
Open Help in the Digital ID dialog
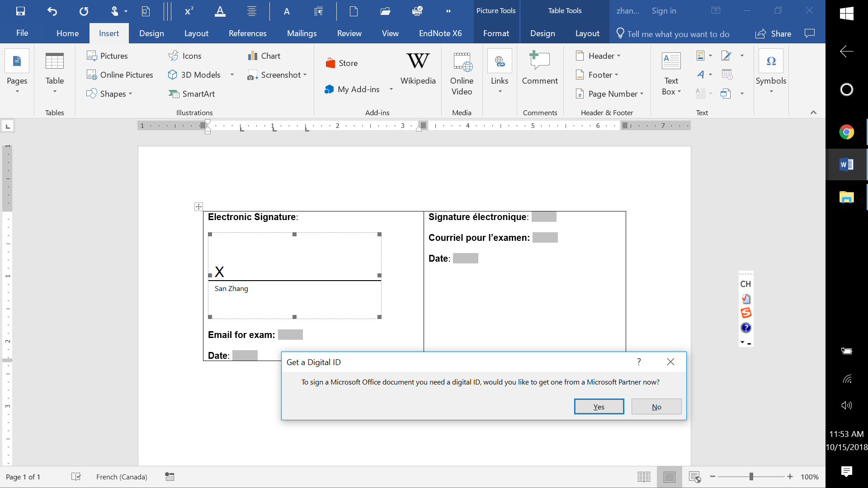coord(639,362)
